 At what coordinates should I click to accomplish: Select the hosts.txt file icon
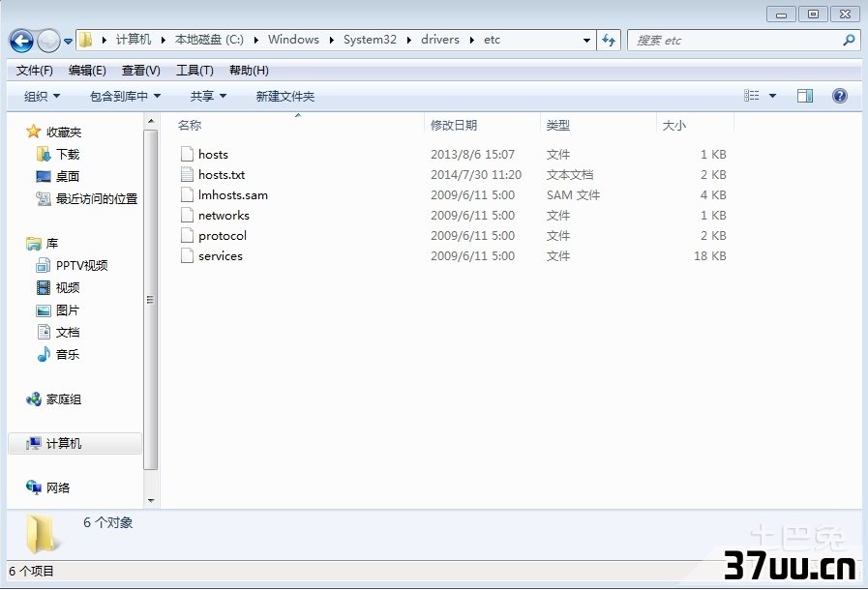click(x=187, y=174)
